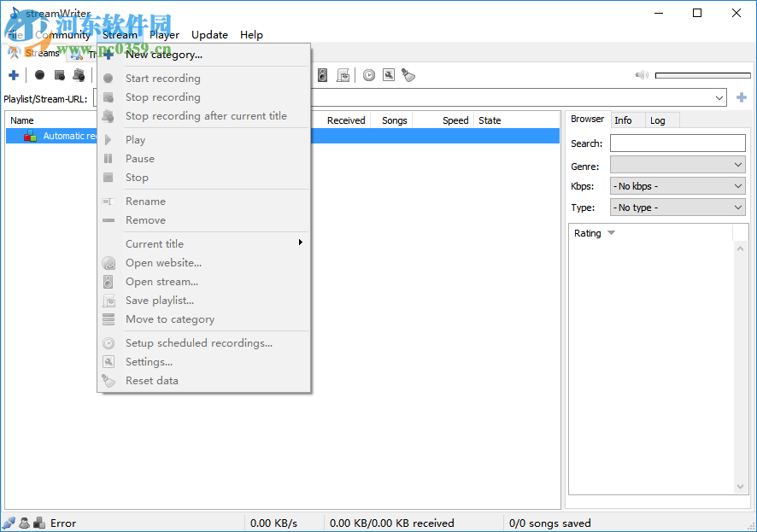Click inside the Search field
The height and width of the screenshot is (532, 757).
coord(678,143)
